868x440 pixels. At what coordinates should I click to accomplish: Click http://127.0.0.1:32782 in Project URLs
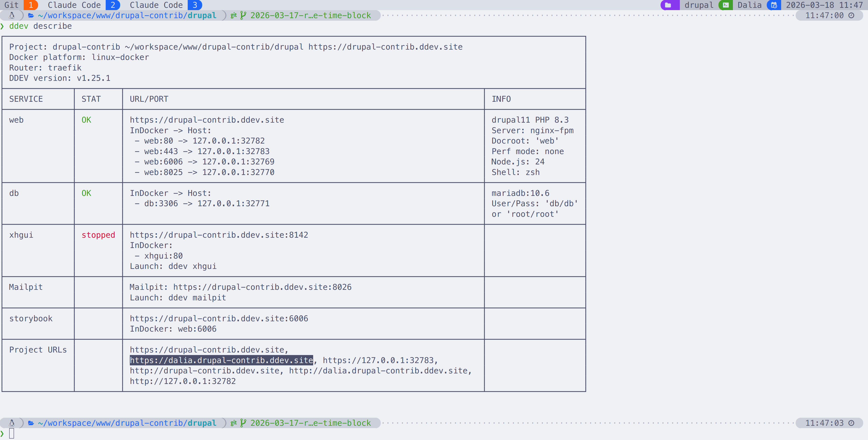click(183, 381)
